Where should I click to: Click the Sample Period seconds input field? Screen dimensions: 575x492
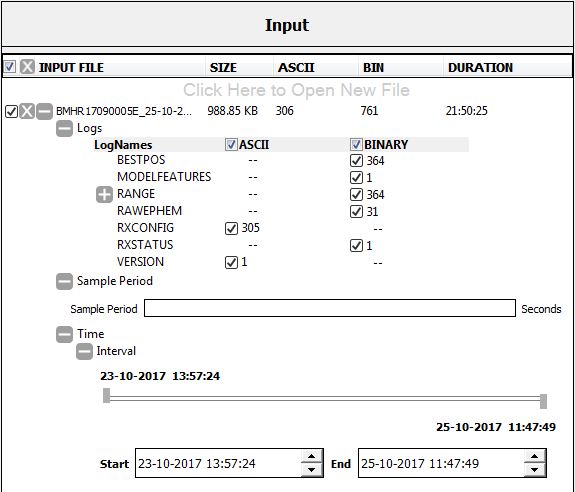[x=330, y=308]
